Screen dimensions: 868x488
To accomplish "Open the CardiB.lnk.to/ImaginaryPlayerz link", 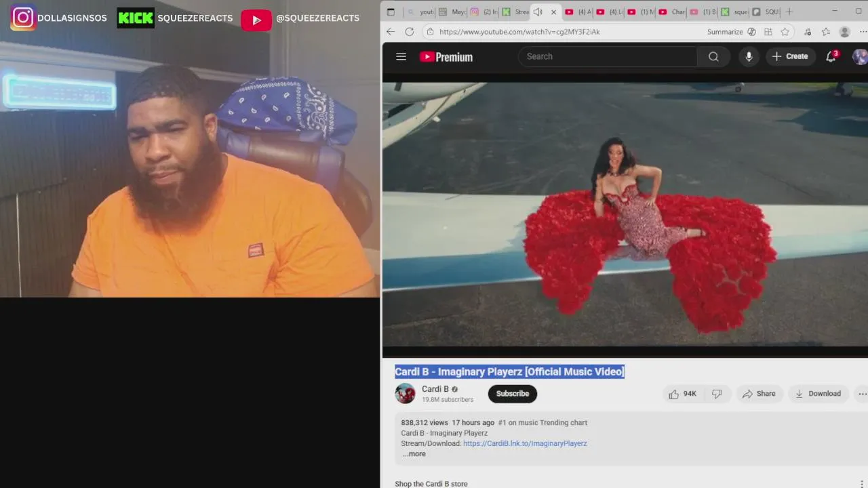I will point(525,443).
